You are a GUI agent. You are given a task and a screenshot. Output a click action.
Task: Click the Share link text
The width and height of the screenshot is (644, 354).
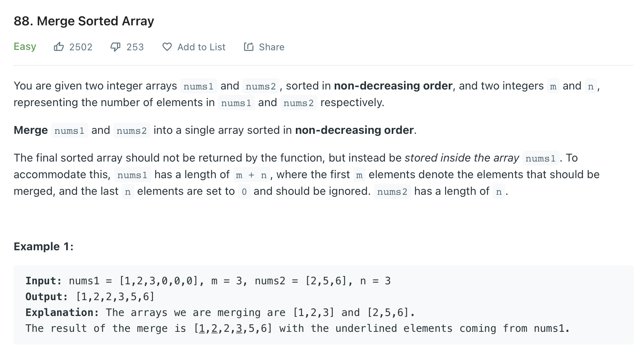pyautogui.click(x=271, y=47)
